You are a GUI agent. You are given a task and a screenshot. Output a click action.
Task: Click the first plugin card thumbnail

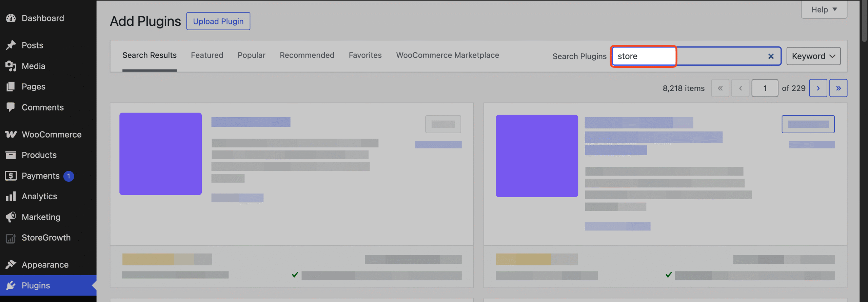click(x=160, y=154)
